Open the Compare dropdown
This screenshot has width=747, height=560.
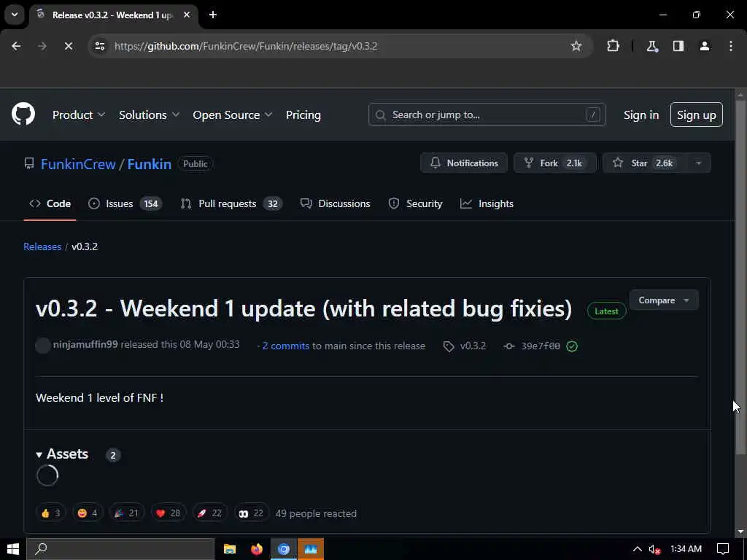coord(664,300)
